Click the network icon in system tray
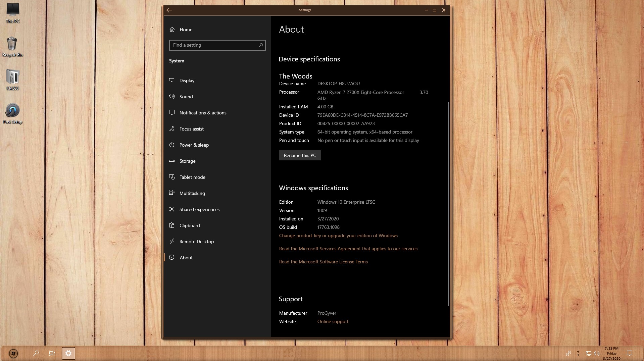The width and height of the screenshot is (644, 361). (589, 353)
